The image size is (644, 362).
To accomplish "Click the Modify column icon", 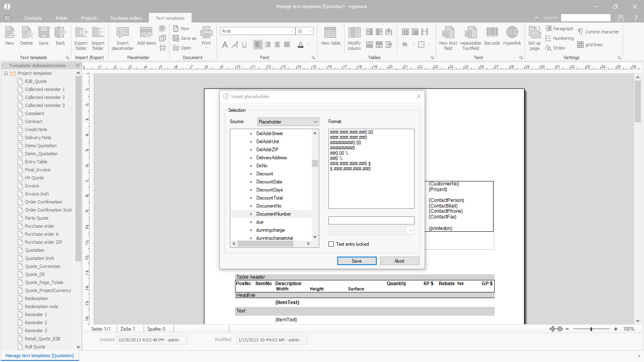I will pos(354,33).
